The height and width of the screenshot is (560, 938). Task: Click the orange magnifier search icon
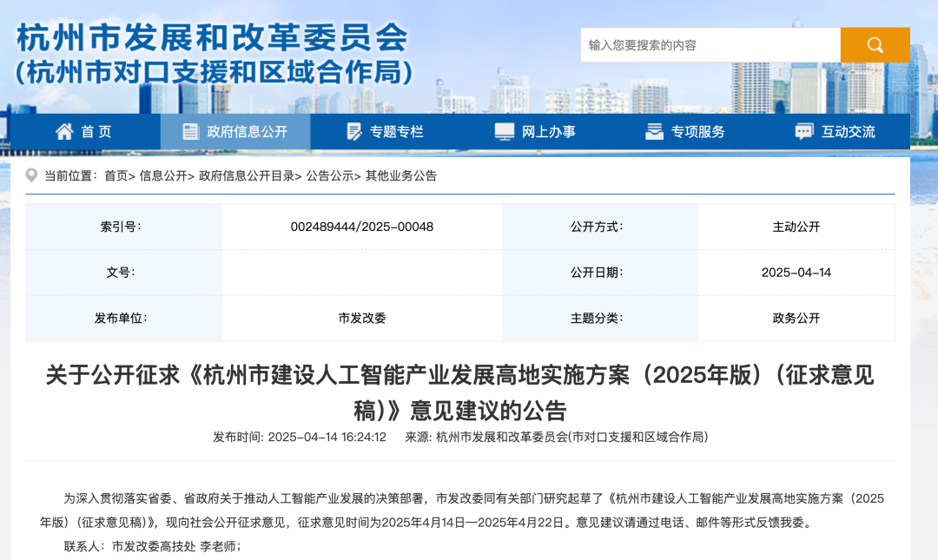[875, 44]
